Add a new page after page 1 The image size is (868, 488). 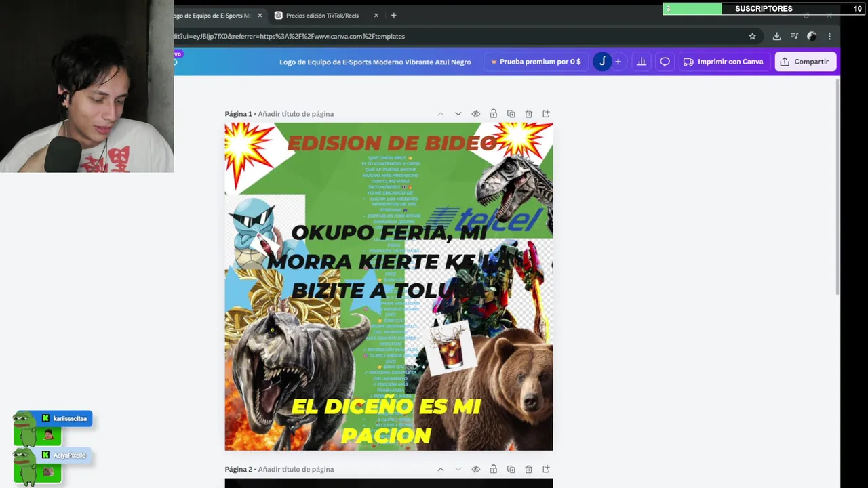pyautogui.click(x=546, y=114)
